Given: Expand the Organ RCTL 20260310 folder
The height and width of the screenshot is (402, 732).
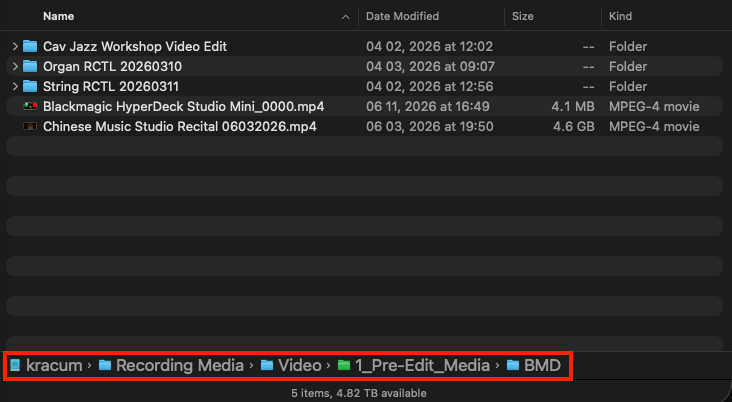Looking at the screenshot, I should click(15, 66).
